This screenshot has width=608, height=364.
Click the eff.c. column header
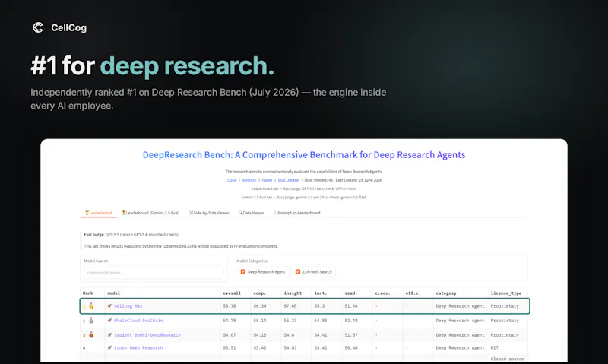(x=413, y=293)
